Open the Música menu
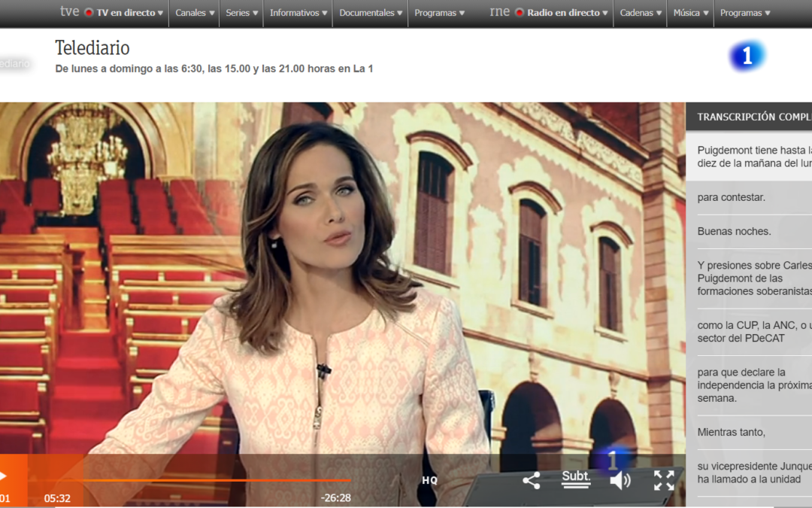This screenshot has width=812, height=508. point(691,13)
